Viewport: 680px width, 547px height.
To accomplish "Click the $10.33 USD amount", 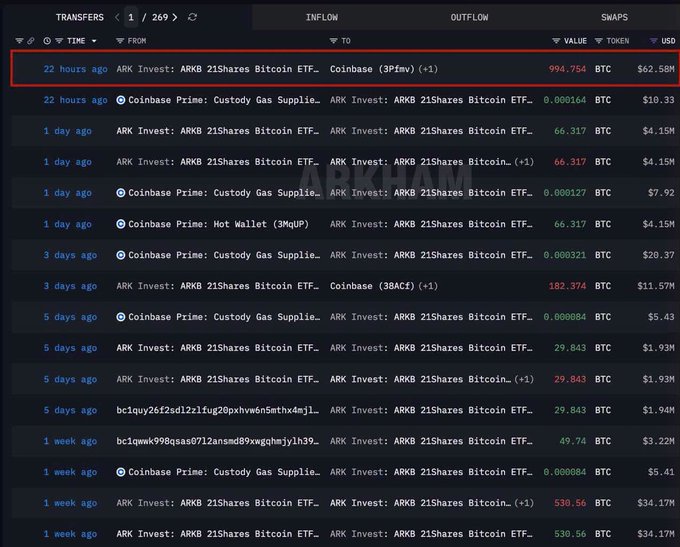I will point(658,100).
